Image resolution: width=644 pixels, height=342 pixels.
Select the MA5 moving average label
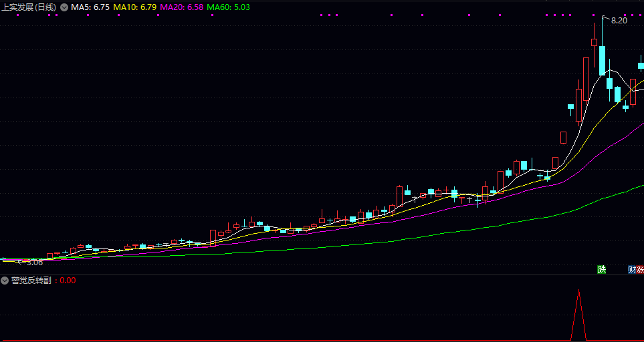[90, 7]
